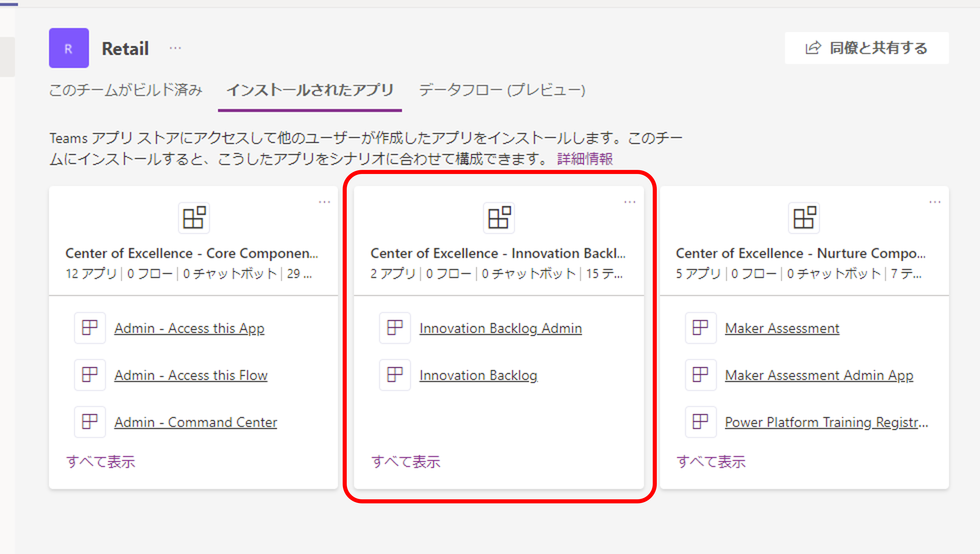Open the Admin - Command Center link

(x=196, y=422)
